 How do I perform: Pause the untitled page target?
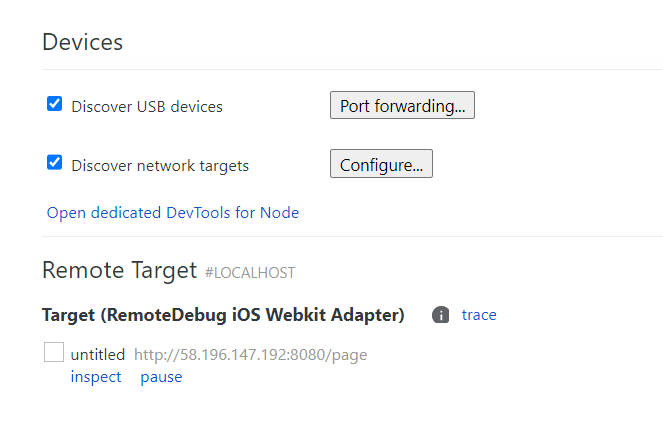161,377
